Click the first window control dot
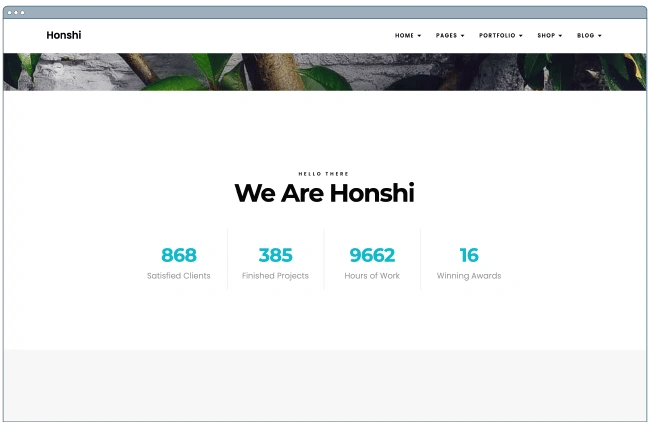 pos(10,13)
